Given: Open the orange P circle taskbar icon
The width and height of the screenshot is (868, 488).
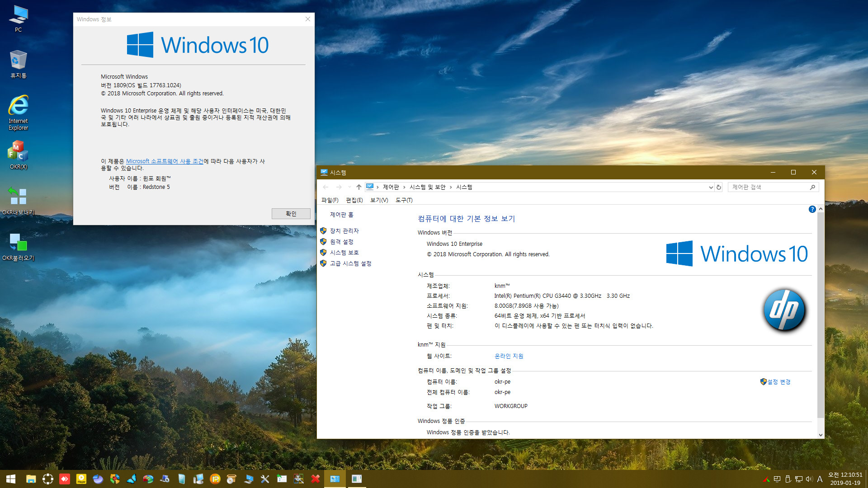Looking at the screenshot, I should pos(215,479).
